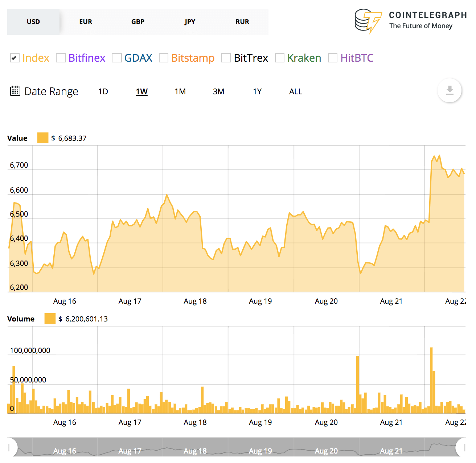Toggle the GDAX data source on
This screenshot has width=476, height=463.
[x=116, y=58]
